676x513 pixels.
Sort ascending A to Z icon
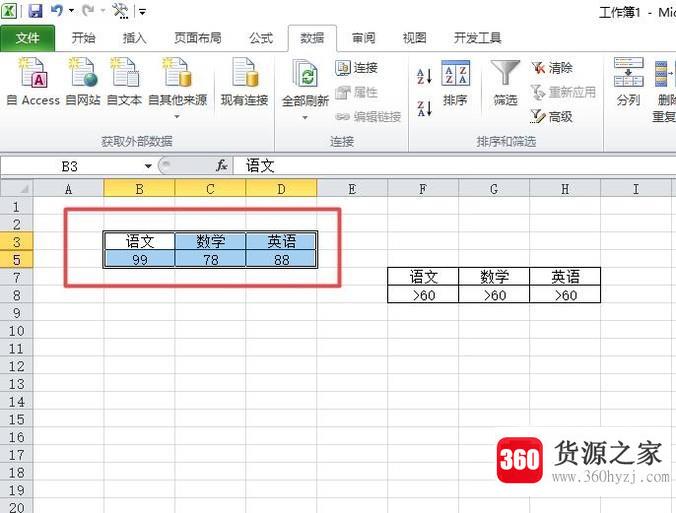[424, 76]
